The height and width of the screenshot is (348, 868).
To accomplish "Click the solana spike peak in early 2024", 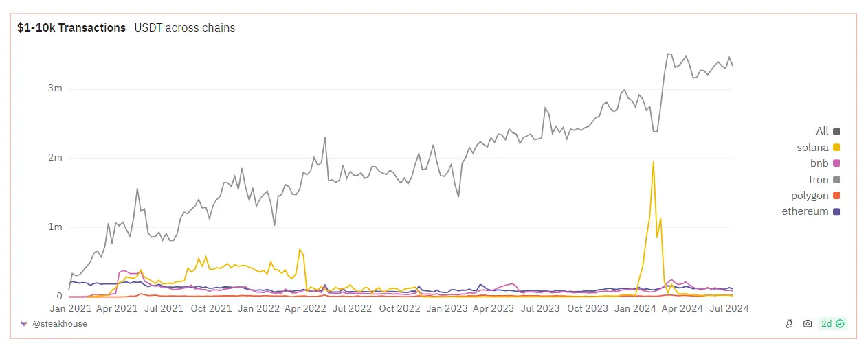I will (x=653, y=162).
